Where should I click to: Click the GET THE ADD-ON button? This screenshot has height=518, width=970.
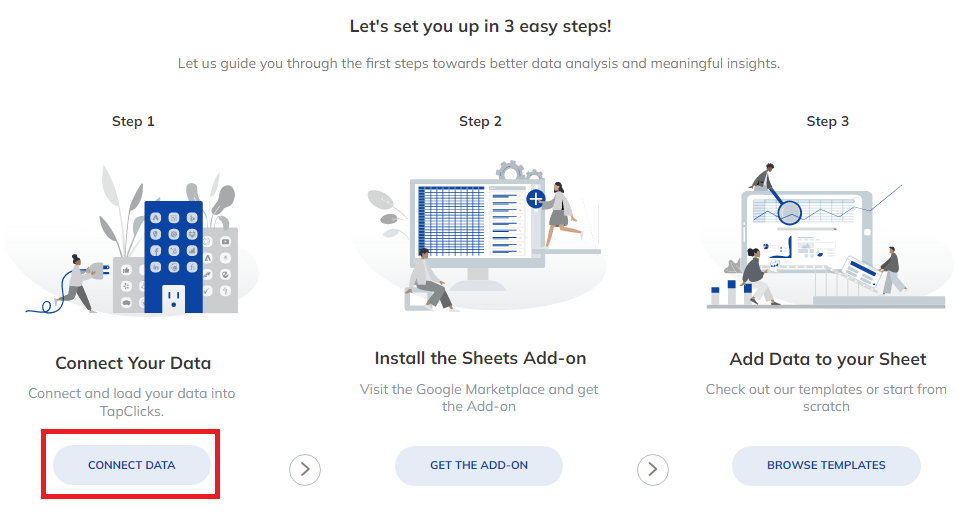tap(479, 465)
